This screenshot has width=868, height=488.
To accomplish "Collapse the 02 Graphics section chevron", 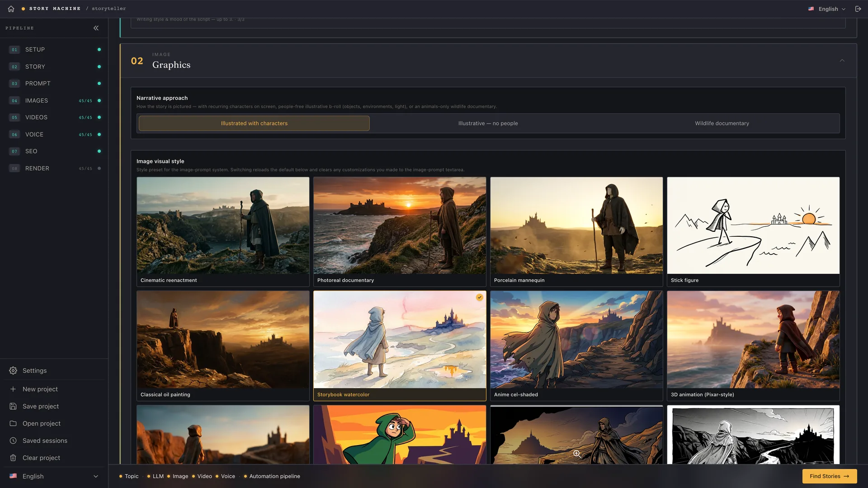I will 842,61.
